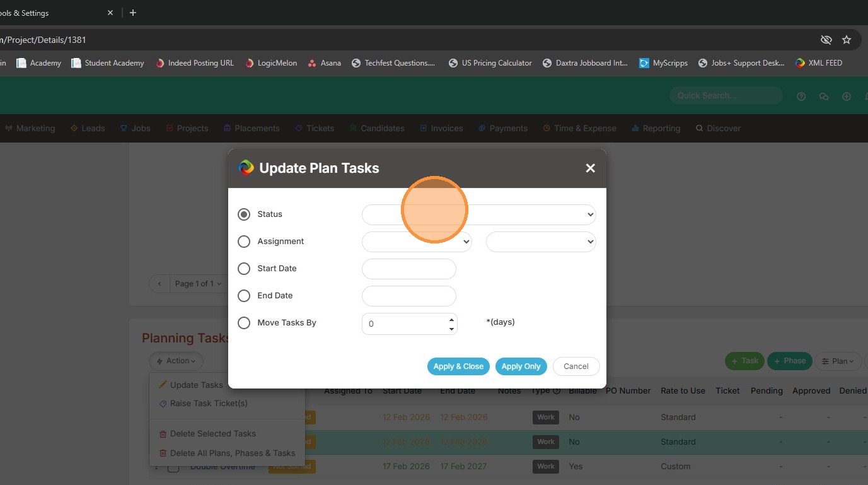The image size is (868, 485).
Task: Select the End Date radio button
Action: tap(244, 296)
